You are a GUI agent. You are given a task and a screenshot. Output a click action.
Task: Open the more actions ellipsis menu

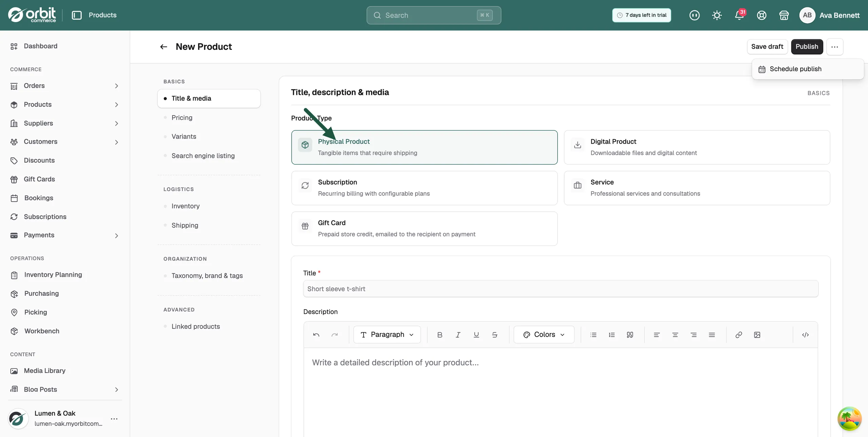click(834, 47)
